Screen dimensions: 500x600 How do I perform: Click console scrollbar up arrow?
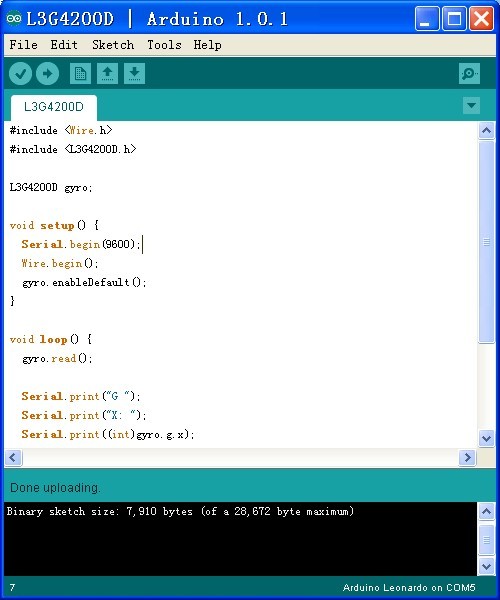click(x=486, y=512)
